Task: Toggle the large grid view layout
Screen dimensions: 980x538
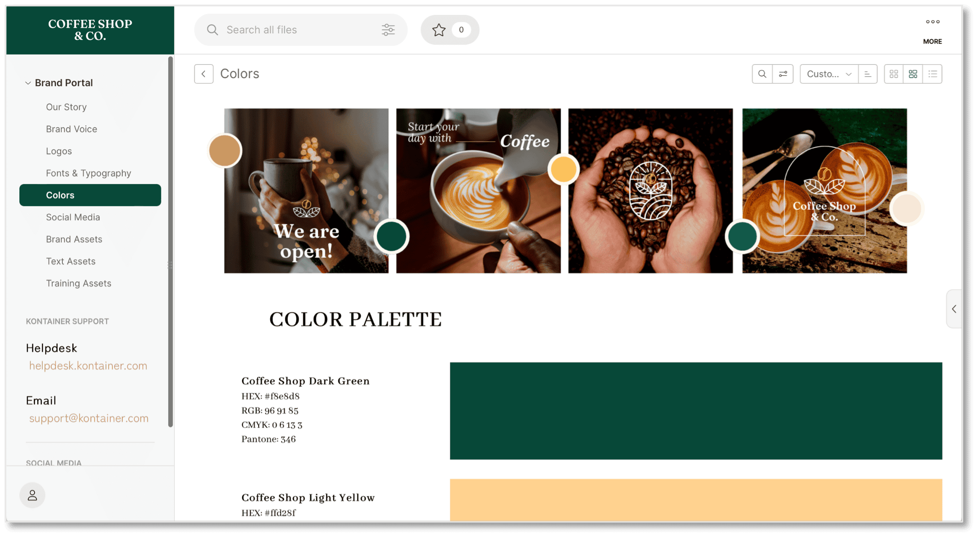Action: pyautogui.click(x=913, y=73)
